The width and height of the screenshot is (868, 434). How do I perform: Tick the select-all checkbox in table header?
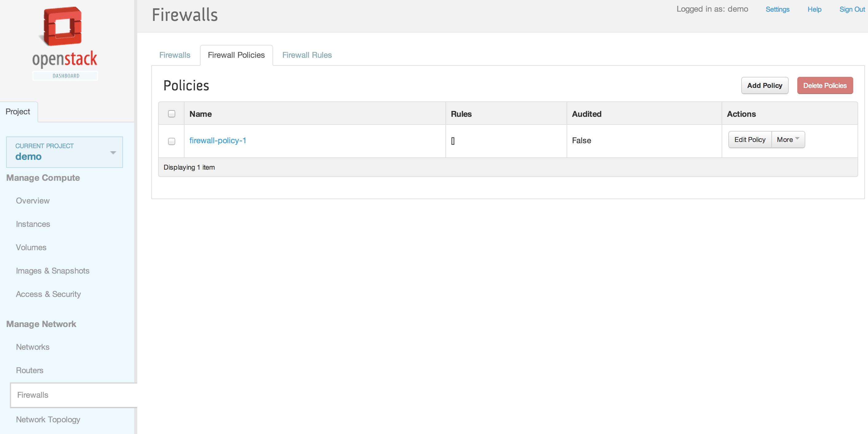click(172, 114)
